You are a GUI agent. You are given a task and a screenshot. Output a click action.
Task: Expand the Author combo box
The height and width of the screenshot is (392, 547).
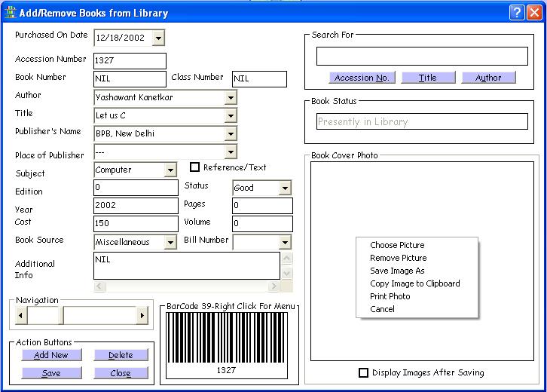230,97
